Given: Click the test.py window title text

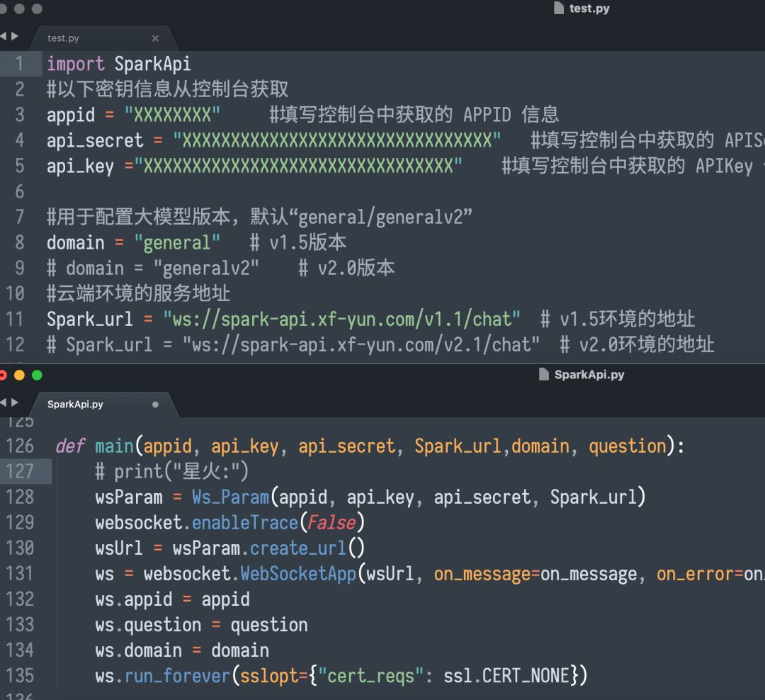Looking at the screenshot, I should [589, 9].
